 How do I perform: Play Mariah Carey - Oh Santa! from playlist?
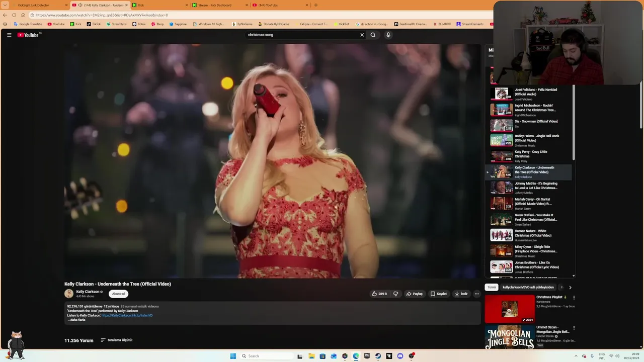[528, 204]
